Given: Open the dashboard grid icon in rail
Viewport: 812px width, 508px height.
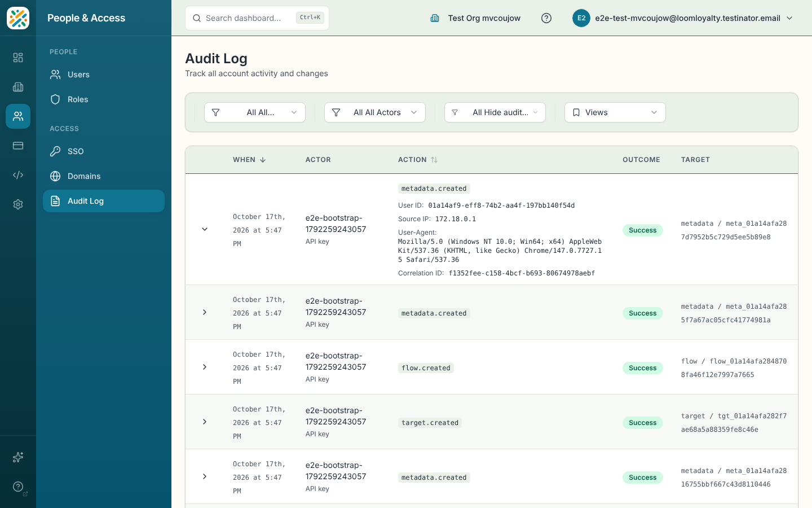Looking at the screenshot, I should click(18, 58).
